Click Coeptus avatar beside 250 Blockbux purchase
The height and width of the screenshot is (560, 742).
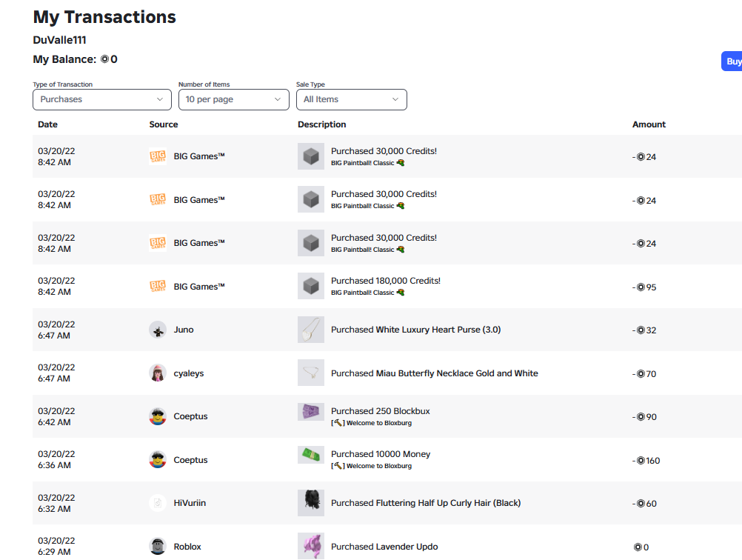point(158,416)
